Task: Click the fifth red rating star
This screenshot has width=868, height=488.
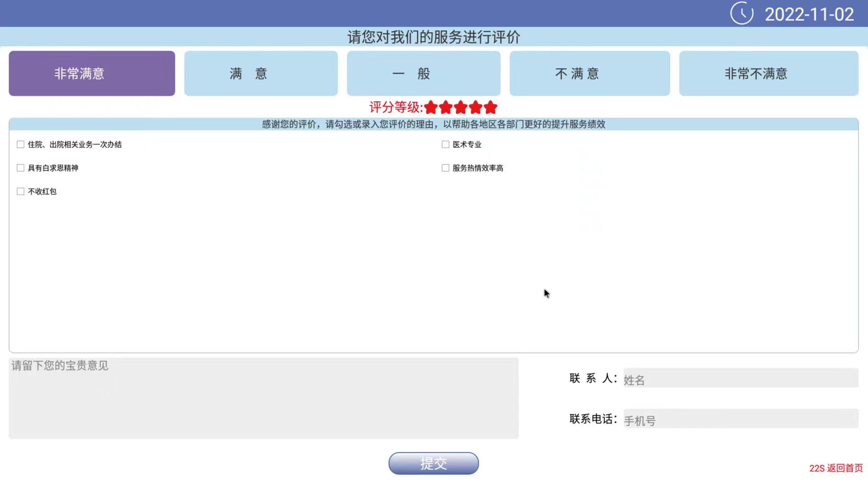Action: [491, 108]
